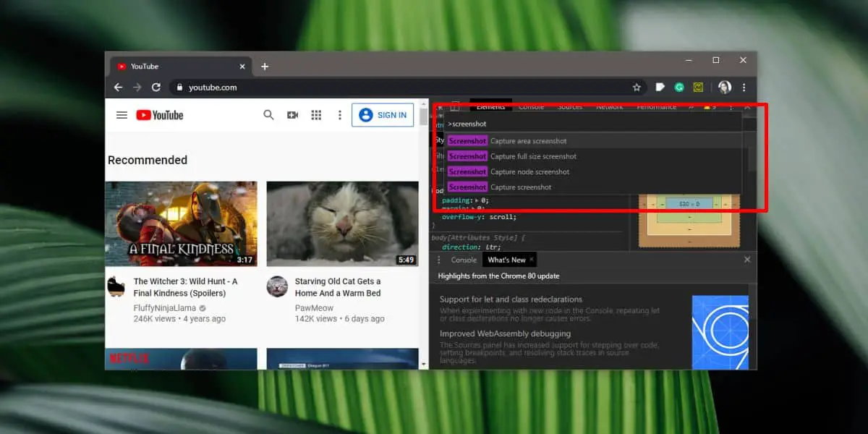Viewport: 868px width, 434px height.
Task: Switch to DevTools Sources tab
Action: click(570, 107)
